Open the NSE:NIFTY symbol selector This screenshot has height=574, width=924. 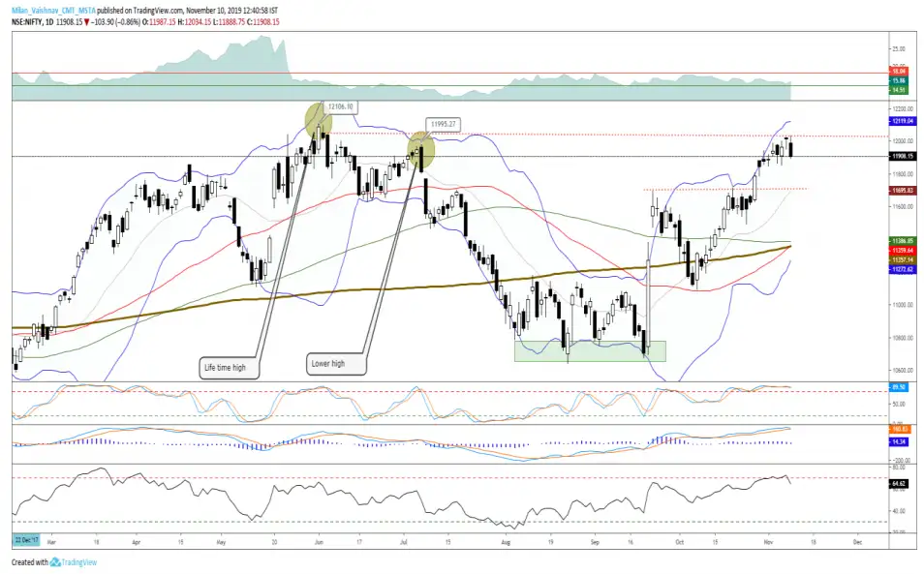[23, 17]
